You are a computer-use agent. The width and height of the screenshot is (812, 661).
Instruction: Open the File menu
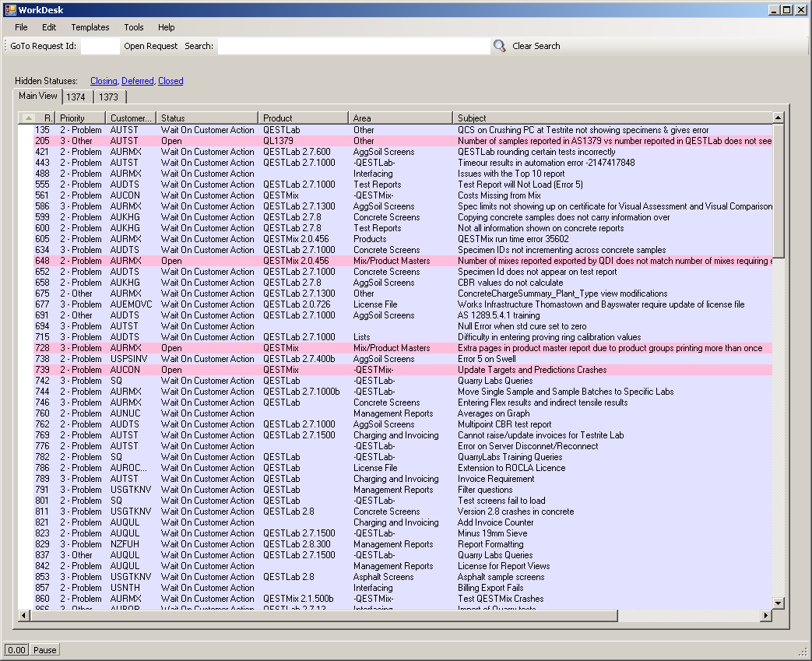click(x=21, y=27)
